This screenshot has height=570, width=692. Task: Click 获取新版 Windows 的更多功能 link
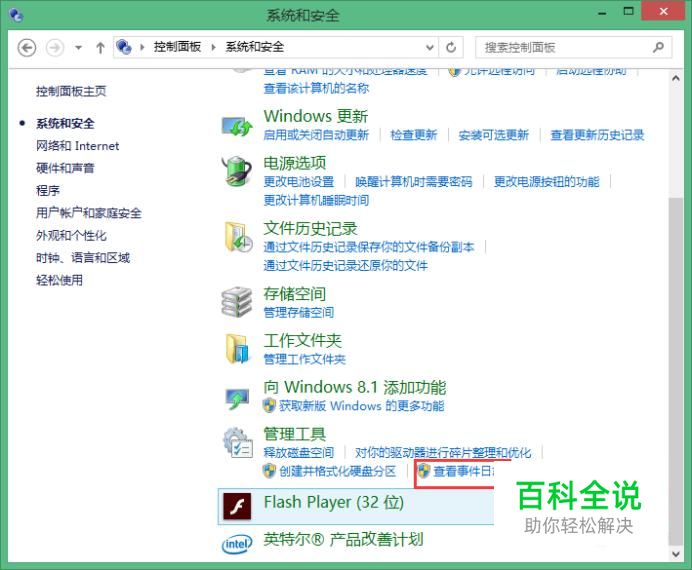pyautogui.click(x=361, y=406)
